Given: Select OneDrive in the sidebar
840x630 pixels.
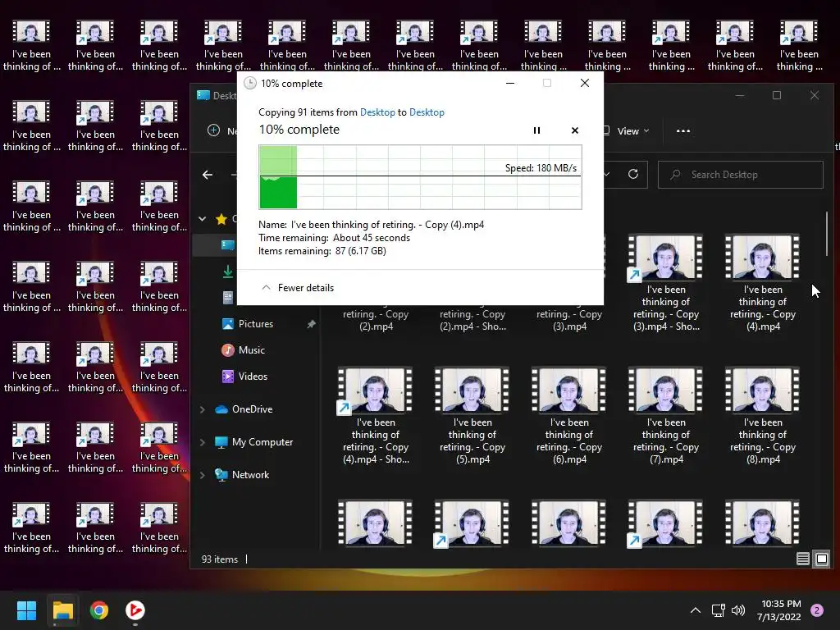Looking at the screenshot, I should pyautogui.click(x=244, y=409).
